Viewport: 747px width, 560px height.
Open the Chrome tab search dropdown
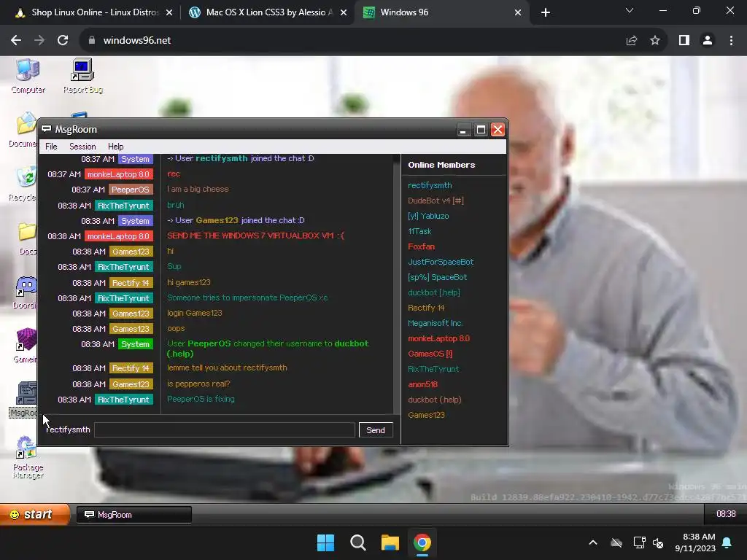[630, 10]
